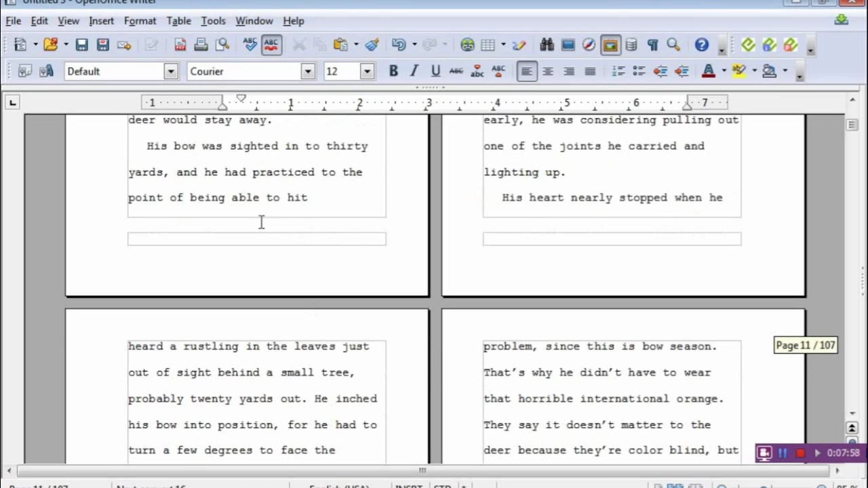This screenshot has width=868, height=488.
Task: Click the Save As icon
Action: 102,45
